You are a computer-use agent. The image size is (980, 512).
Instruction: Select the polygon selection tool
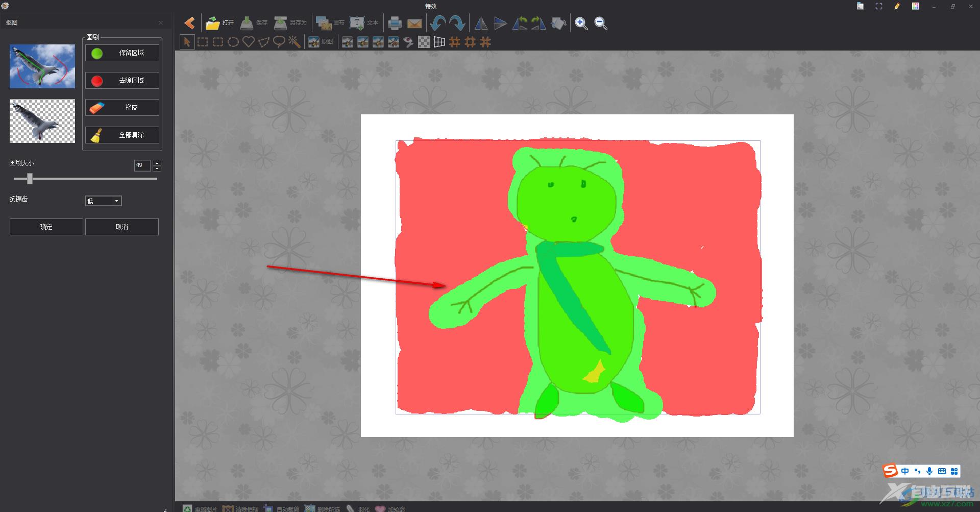coord(264,42)
